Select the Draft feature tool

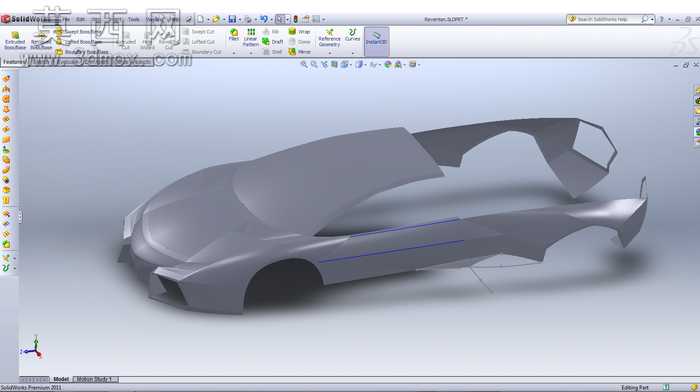[x=273, y=42]
